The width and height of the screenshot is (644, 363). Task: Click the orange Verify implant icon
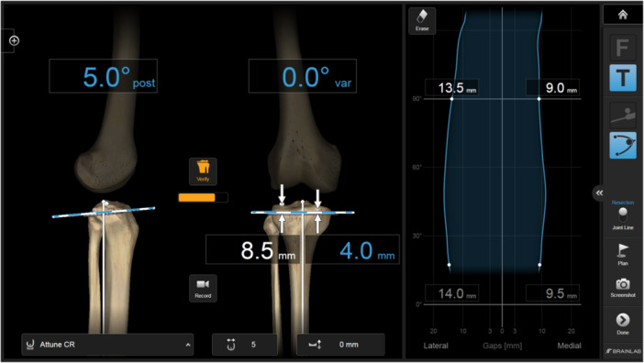pos(203,171)
